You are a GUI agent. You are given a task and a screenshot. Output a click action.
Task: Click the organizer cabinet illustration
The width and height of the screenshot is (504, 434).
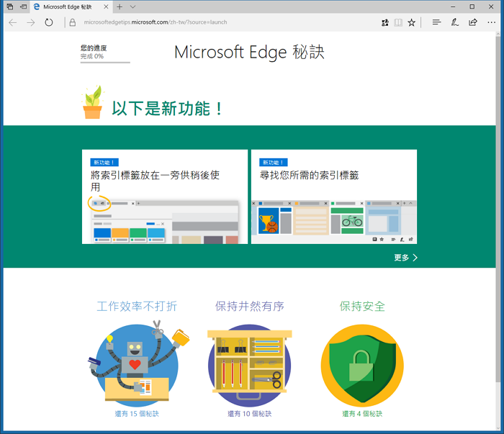click(250, 365)
